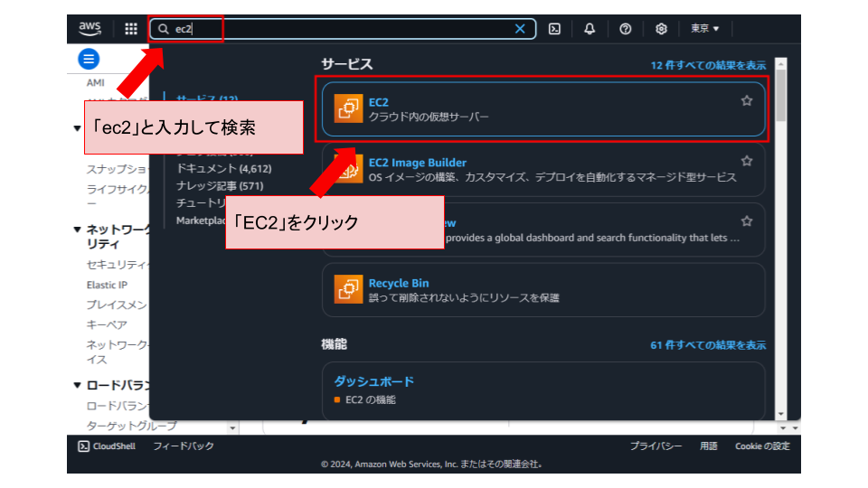Collapse the ロードバランシング section arrow
The width and height of the screenshot is (868, 488).
(78, 385)
